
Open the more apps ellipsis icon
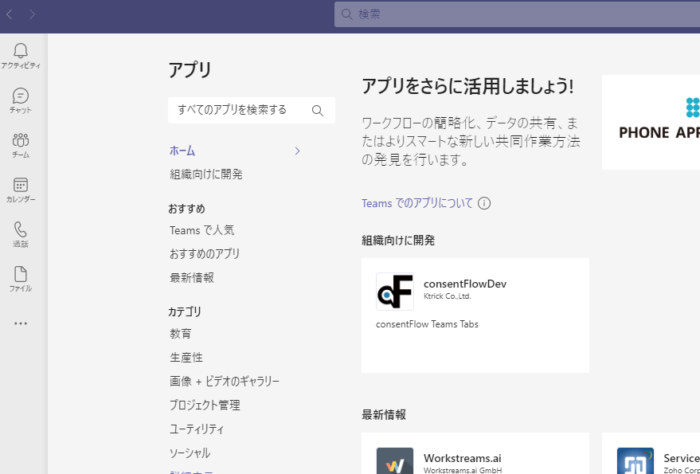[x=21, y=323]
